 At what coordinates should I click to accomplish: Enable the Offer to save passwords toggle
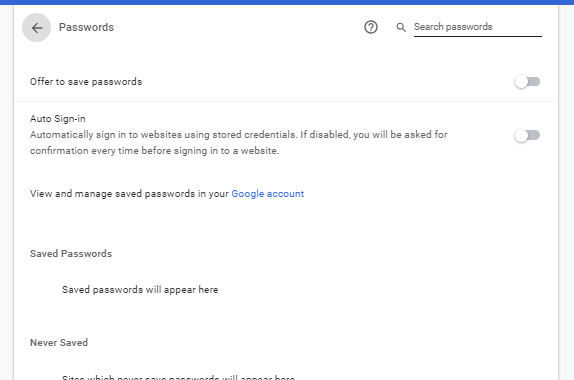527,81
